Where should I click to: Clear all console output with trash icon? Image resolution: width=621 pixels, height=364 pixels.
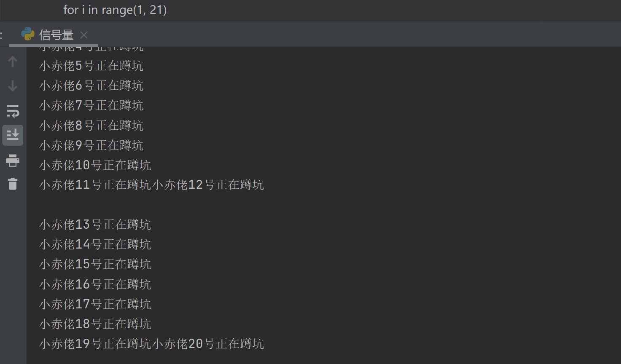coord(13,184)
